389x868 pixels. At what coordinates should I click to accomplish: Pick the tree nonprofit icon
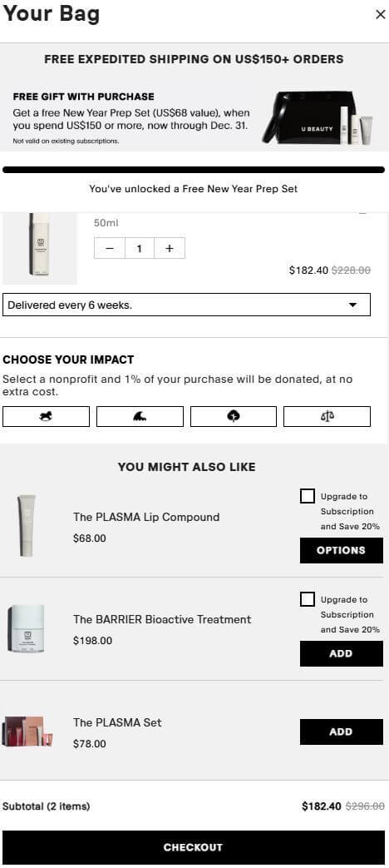(x=234, y=416)
